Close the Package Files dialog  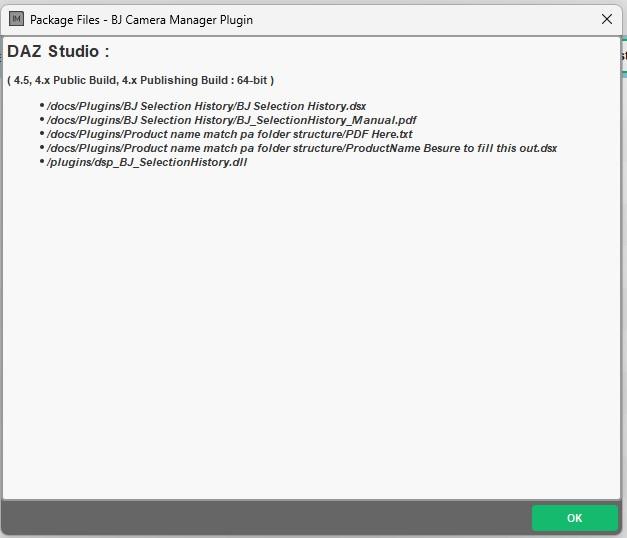[607, 19]
